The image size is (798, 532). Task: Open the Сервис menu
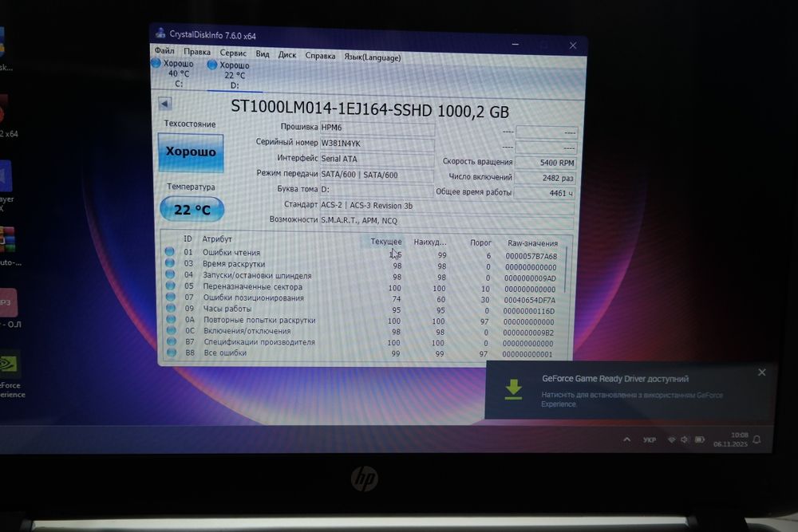pos(233,53)
